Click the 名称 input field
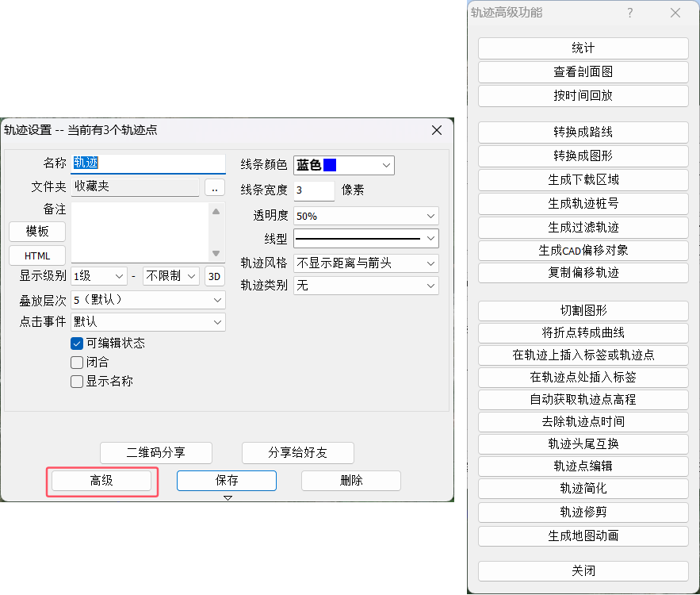Viewport: 700px width, 595px height. pyautogui.click(x=148, y=163)
